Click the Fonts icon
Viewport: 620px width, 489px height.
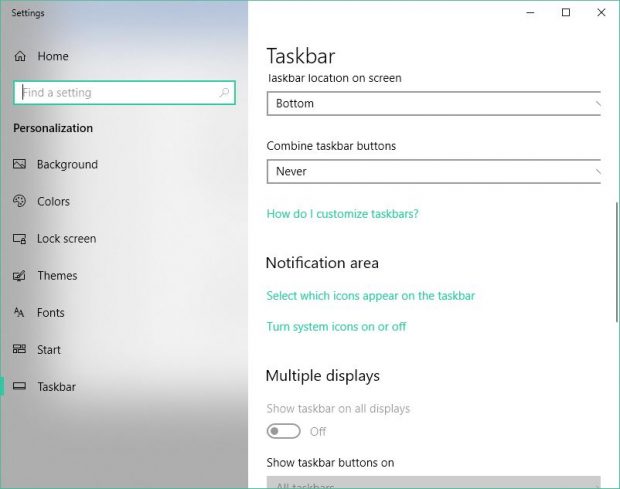(x=19, y=313)
